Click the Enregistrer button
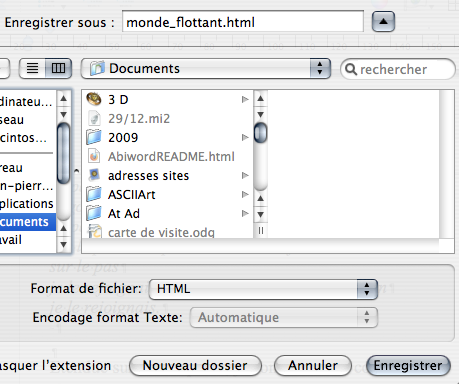 pos(408,365)
